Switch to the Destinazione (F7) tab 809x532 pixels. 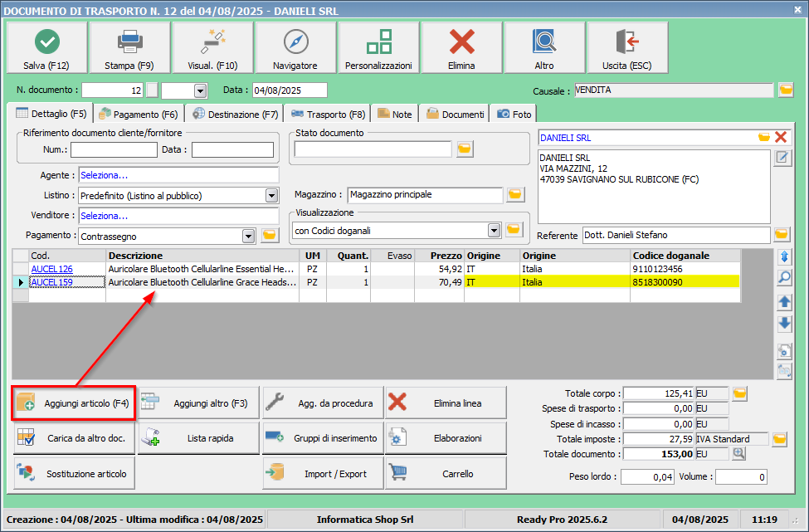tap(236, 115)
